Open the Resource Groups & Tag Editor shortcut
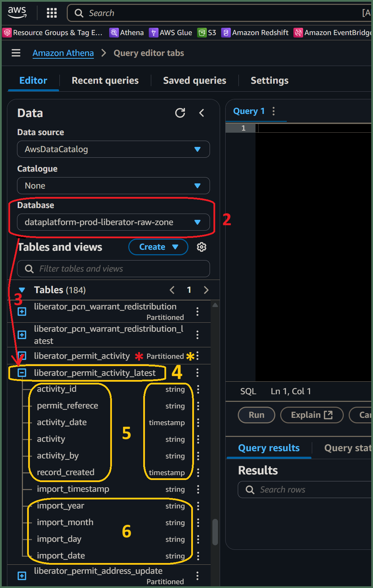The height and width of the screenshot is (588, 373). coord(53,33)
